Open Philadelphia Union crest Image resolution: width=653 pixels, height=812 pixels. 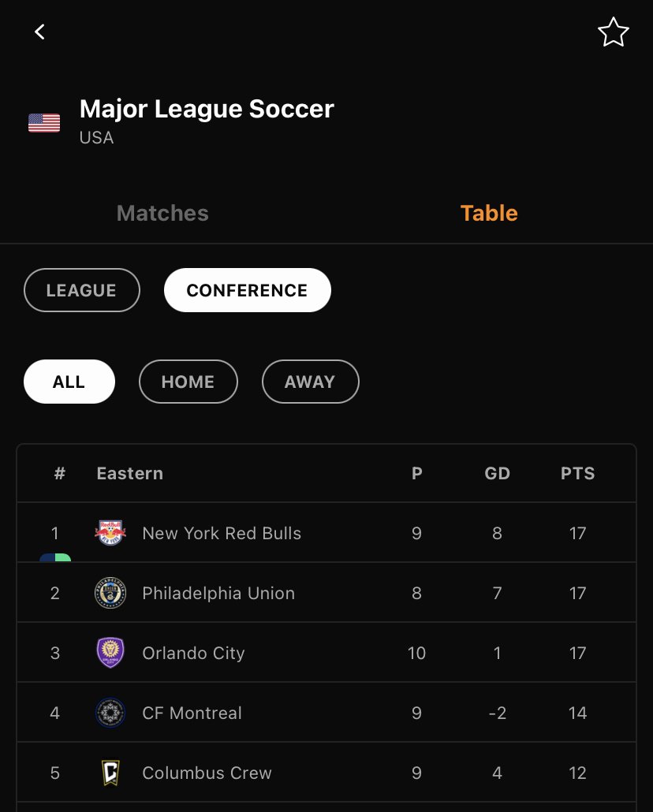pyautogui.click(x=110, y=592)
